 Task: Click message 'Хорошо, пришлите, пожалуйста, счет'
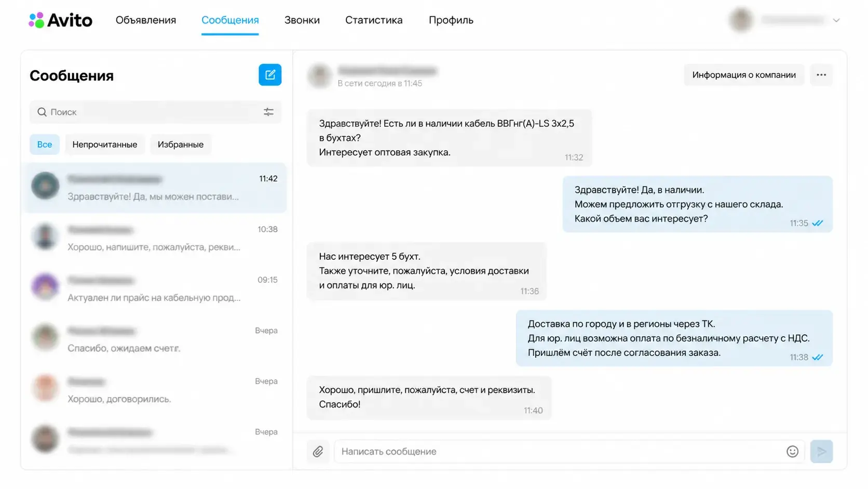pyautogui.click(x=429, y=398)
